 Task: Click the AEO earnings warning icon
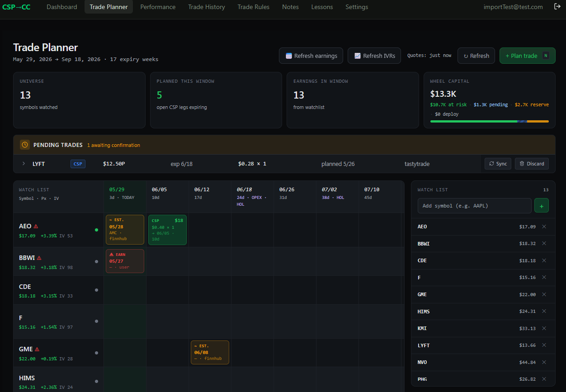[36, 226]
